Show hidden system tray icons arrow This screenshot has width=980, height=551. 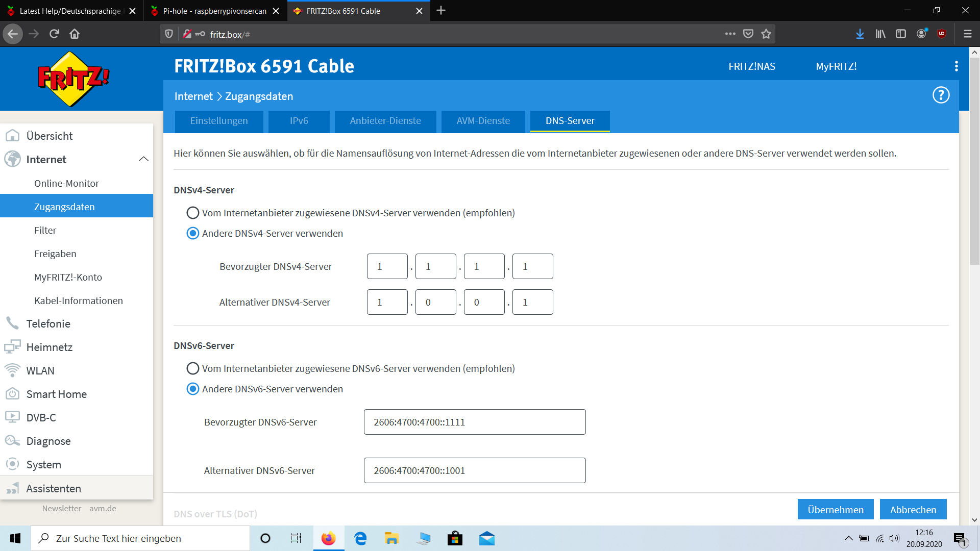coord(848,538)
